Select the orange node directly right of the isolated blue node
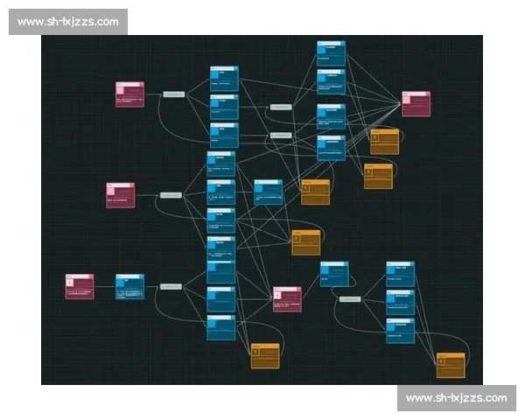525x420 pixels. (315, 192)
